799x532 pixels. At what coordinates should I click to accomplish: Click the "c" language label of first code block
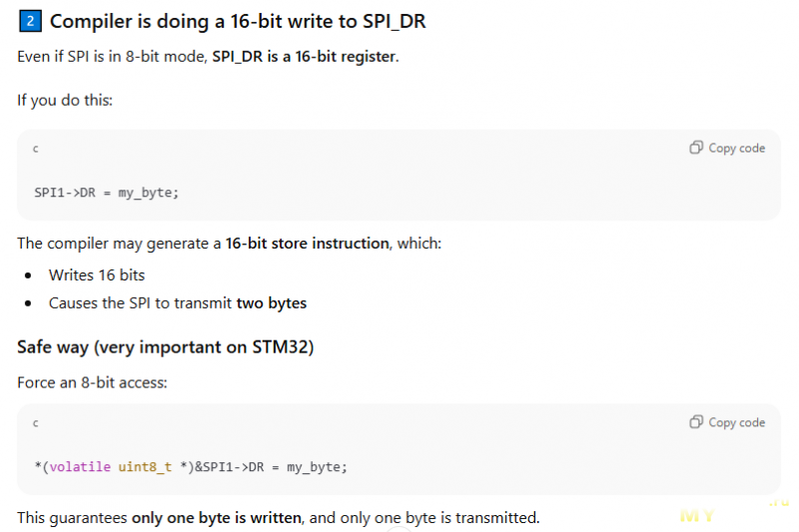point(36,149)
